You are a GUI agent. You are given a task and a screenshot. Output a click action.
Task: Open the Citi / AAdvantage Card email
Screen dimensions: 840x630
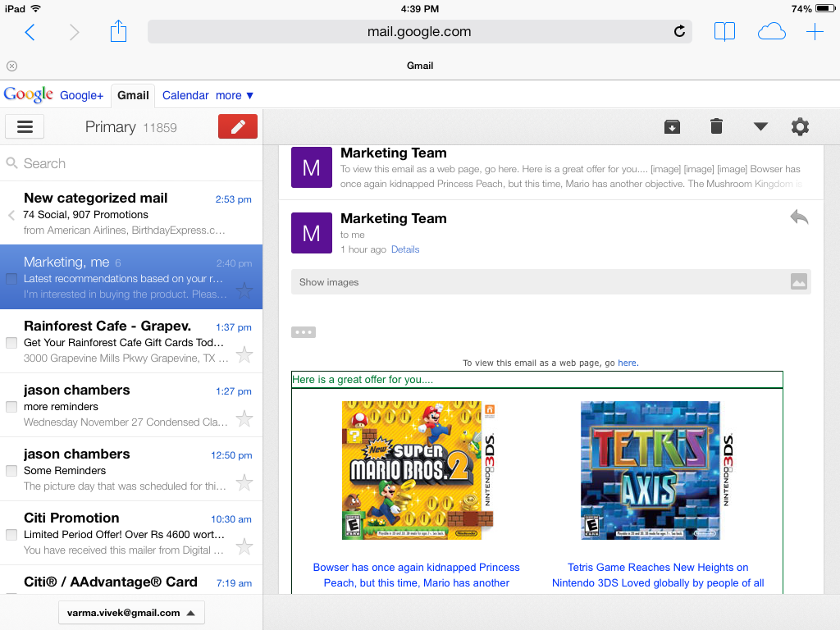(x=131, y=580)
